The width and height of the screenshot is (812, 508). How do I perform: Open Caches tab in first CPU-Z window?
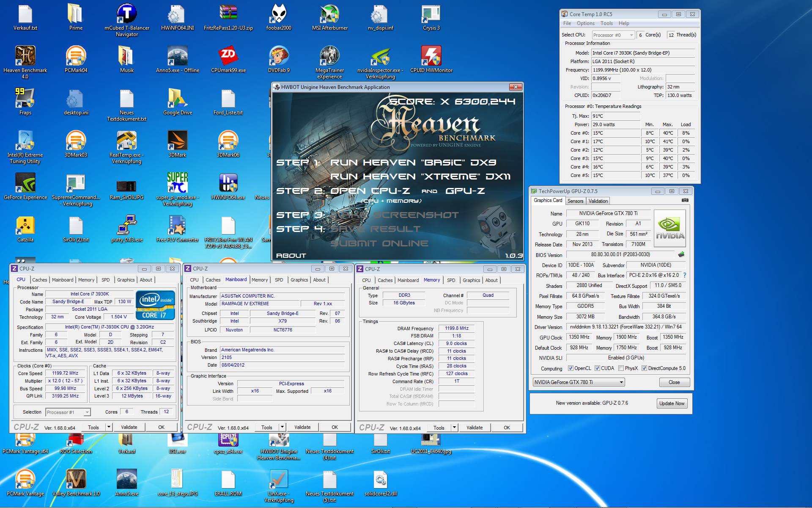pos(40,280)
